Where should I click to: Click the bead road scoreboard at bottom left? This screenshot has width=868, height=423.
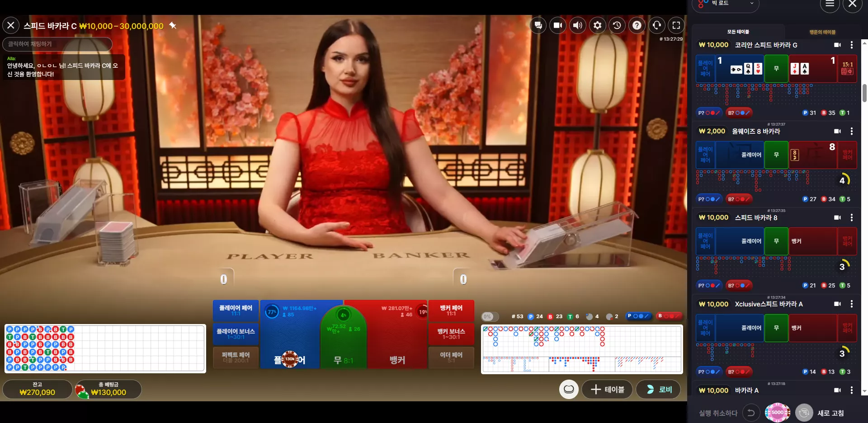(x=105, y=348)
